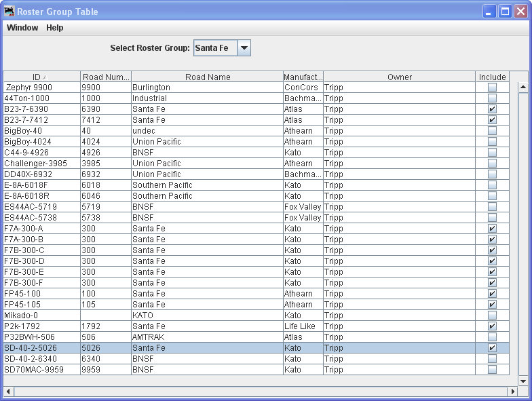This screenshot has height=401, width=532.
Task: Toggle Include checkbox for SD70MAC-9959
Action: pos(492,370)
